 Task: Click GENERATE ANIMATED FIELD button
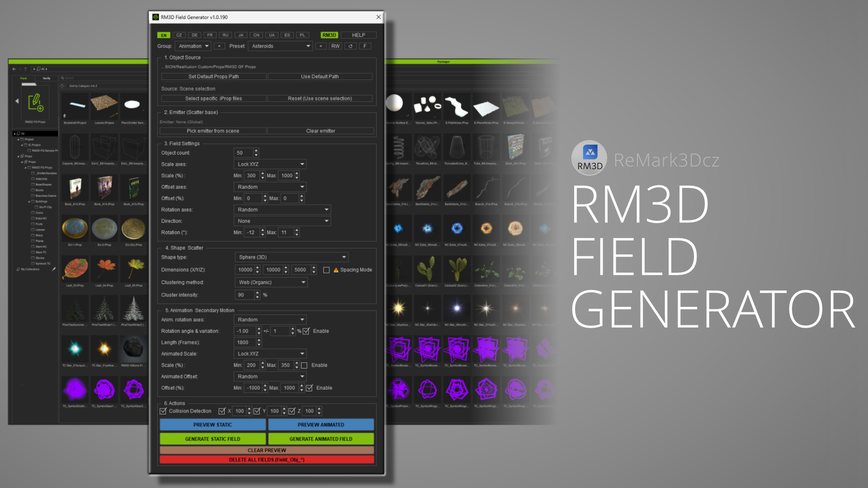(x=321, y=439)
